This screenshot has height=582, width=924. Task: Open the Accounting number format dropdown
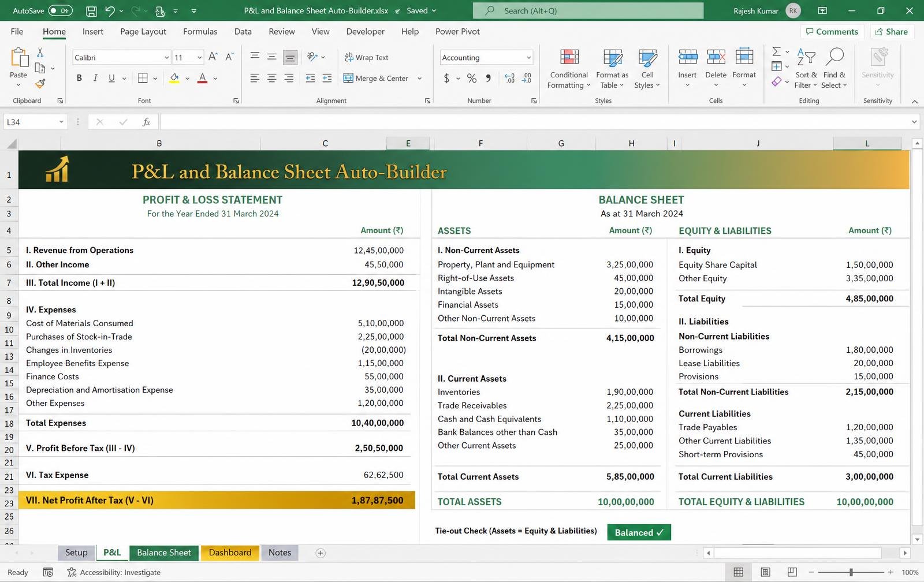[x=528, y=57]
